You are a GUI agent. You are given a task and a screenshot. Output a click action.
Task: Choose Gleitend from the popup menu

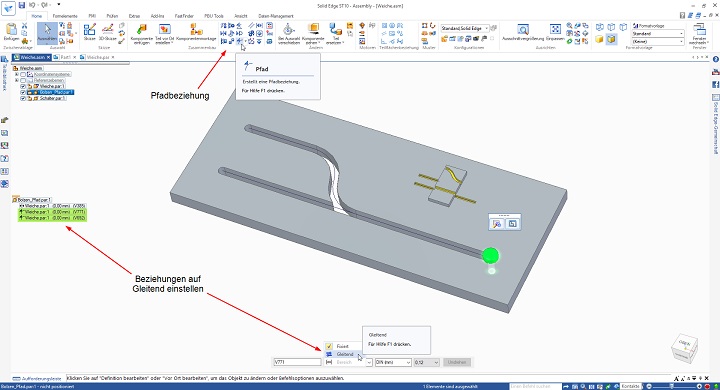click(x=344, y=354)
